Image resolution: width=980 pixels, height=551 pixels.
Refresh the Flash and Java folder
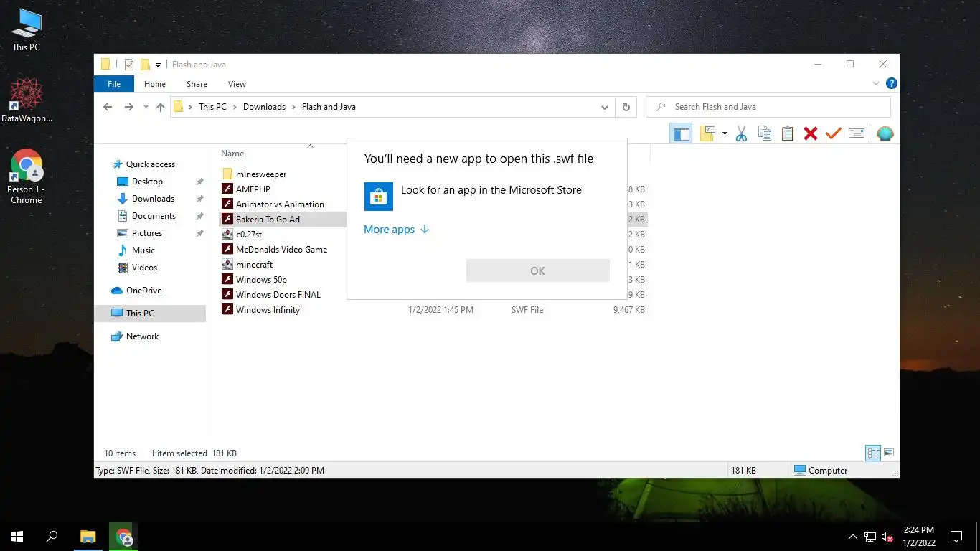pos(626,107)
